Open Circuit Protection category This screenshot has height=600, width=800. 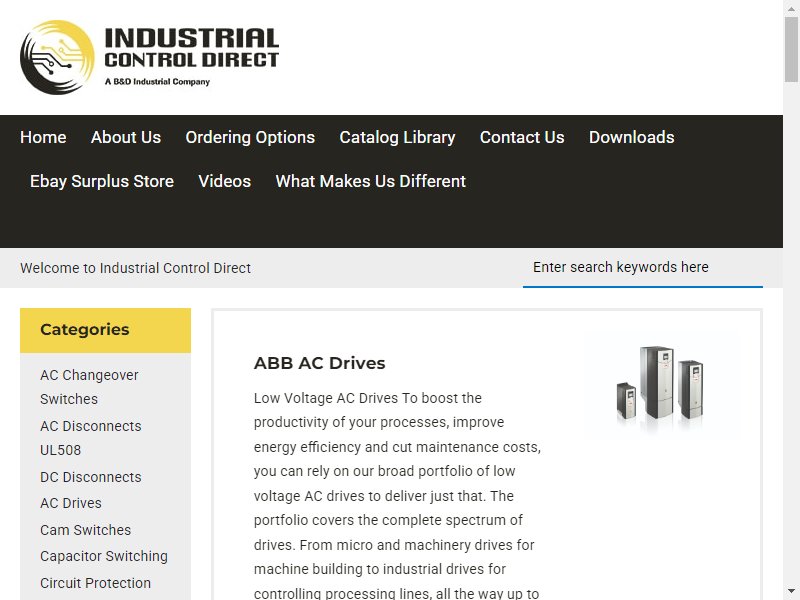(x=95, y=583)
